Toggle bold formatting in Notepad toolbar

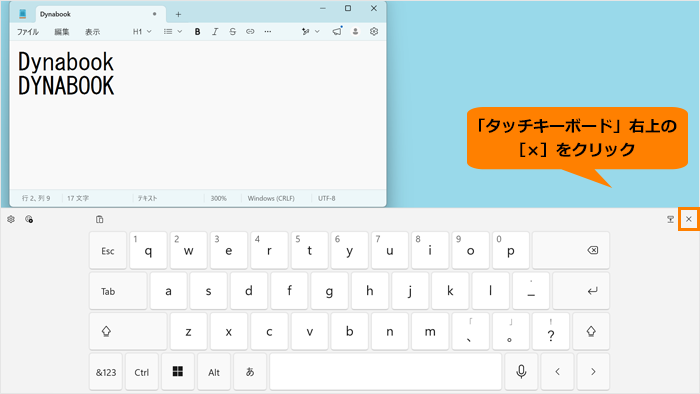click(197, 32)
